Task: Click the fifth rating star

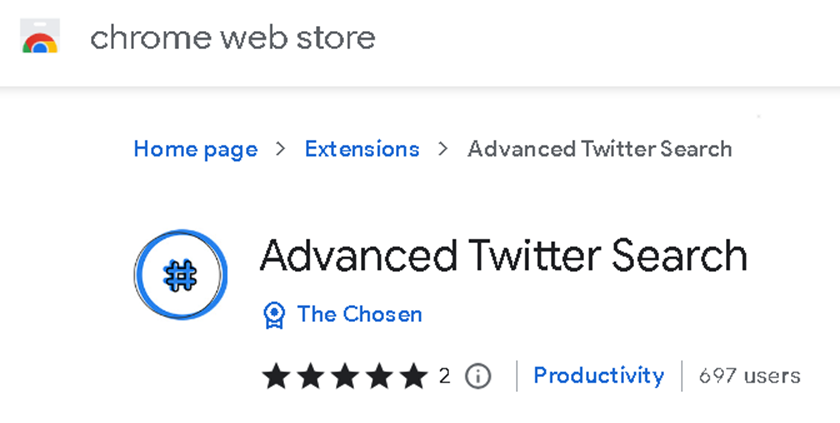Action: [414, 376]
